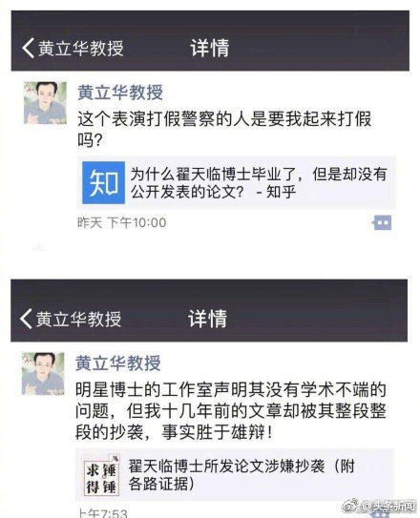Click the blue 知 Zhihu logo icon
The width and height of the screenshot is (420, 518).
(x=103, y=183)
